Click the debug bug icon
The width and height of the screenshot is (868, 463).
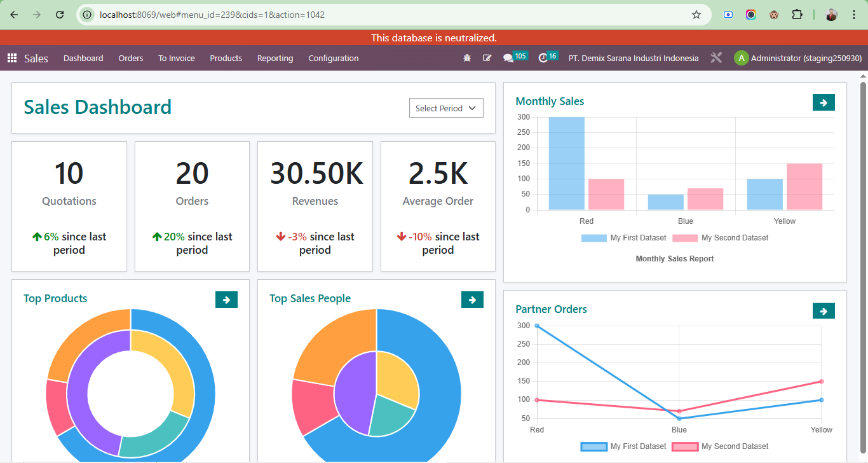(467, 58)
